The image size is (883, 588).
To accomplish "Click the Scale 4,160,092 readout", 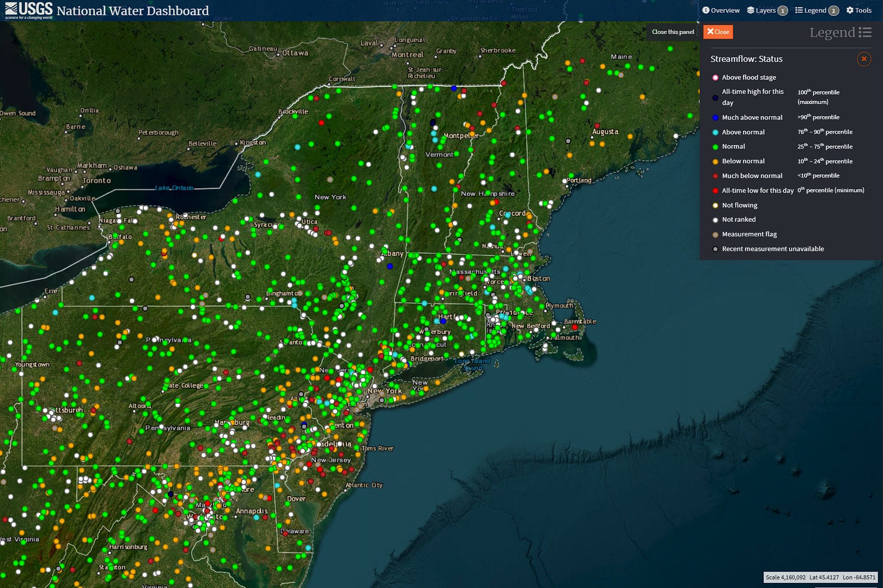I will 786,577.
